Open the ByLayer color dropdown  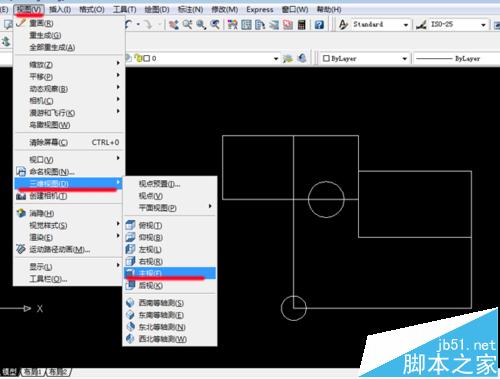point(405,59)
